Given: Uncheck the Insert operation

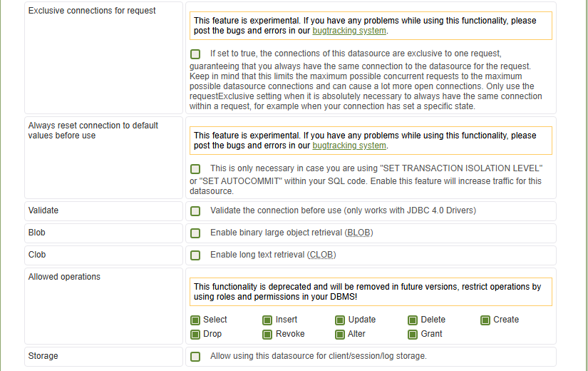Looking at the screenshot, I should 268,320.
